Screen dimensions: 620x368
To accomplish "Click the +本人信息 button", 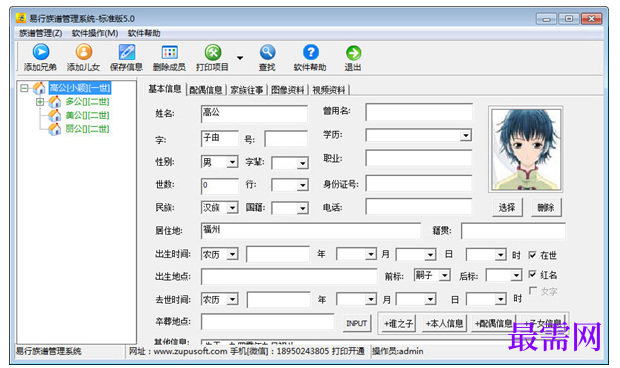I will point(445,324).
